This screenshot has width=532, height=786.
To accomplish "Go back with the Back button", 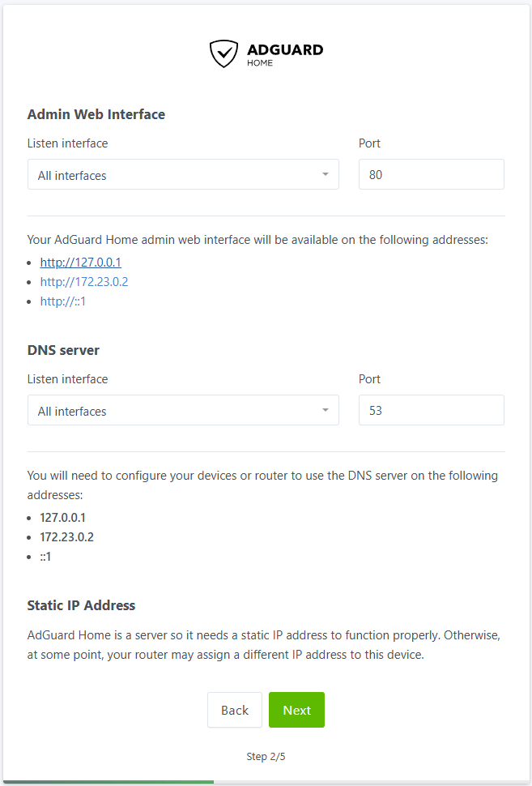I will [234, 710].
